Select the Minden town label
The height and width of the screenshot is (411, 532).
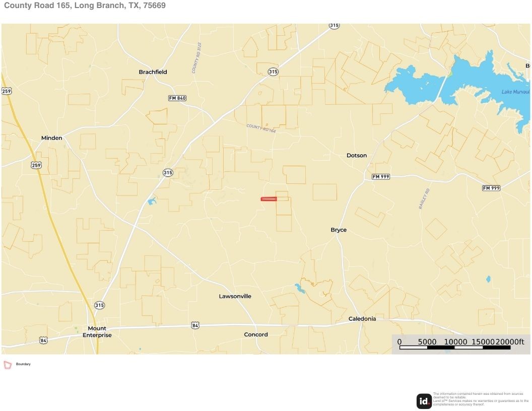point(51,138)
